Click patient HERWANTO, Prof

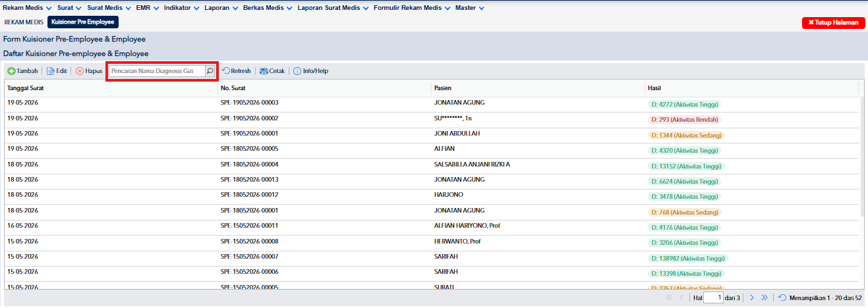(x=457, y=241)
